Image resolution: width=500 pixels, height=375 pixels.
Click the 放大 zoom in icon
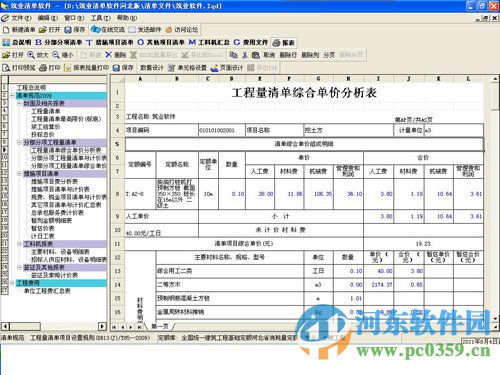click(x=31, y=55)
